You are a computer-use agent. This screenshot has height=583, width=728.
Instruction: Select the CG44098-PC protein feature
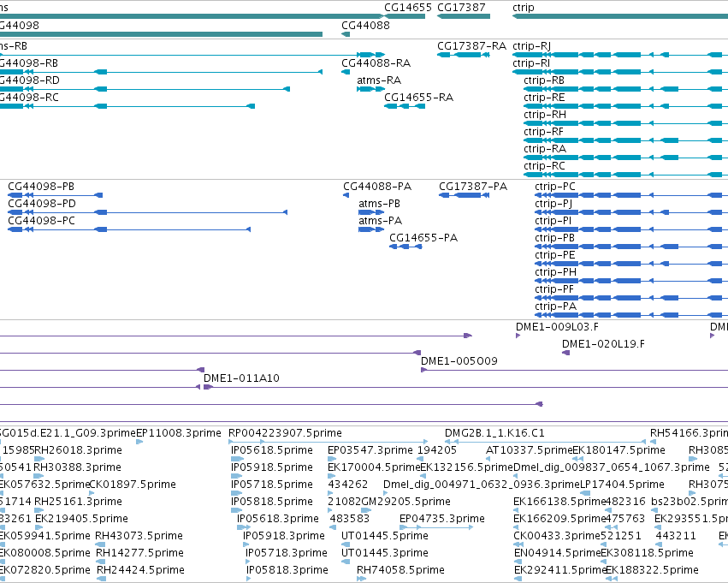click(x=129, y=229)
